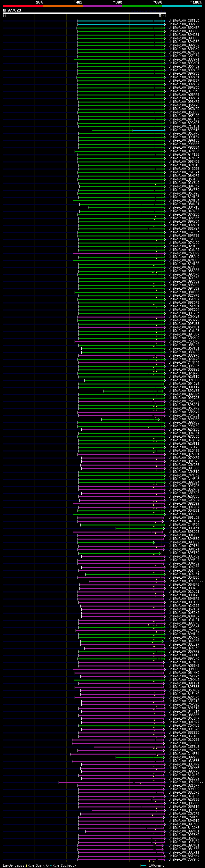This screenshot has width=205, height=868.
Task: Select the query name BP077823
Action: coord(12,11)
